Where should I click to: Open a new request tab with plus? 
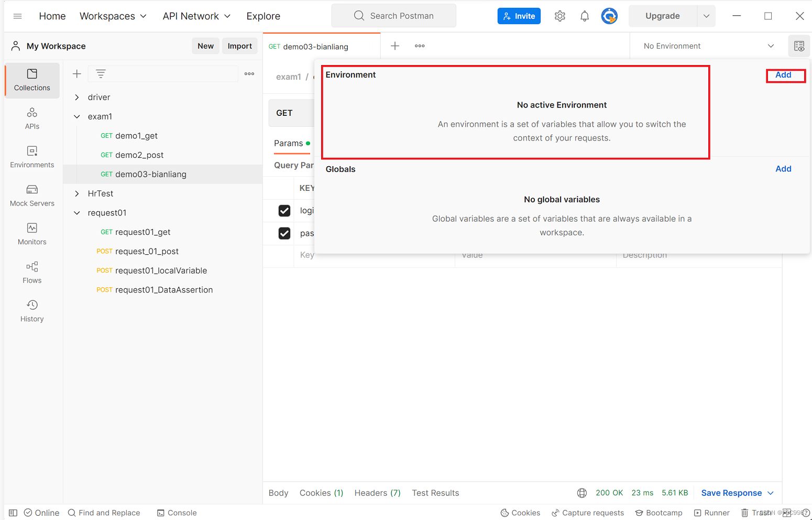(x=395, y=46)
